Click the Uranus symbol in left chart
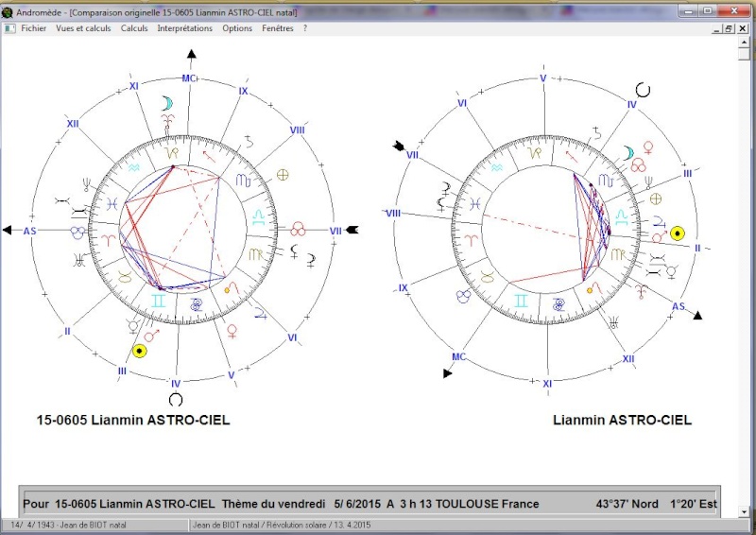756x535 pixels. 79,260
